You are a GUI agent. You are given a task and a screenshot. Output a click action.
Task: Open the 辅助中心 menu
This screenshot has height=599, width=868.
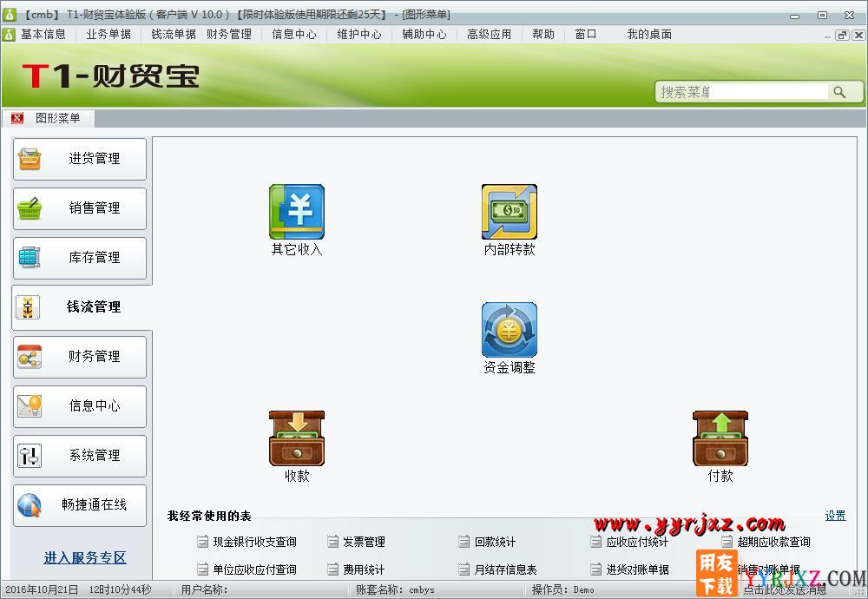pyautogui.click(x=424, y=35)
